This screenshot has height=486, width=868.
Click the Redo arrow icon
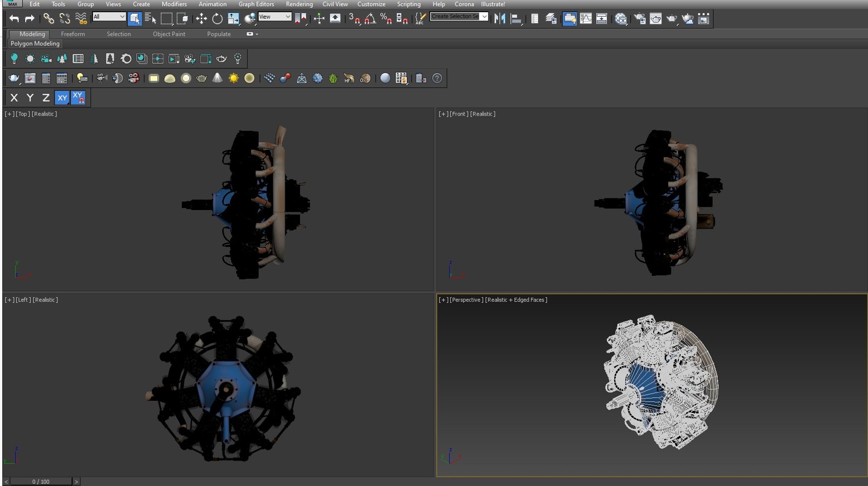30,19
